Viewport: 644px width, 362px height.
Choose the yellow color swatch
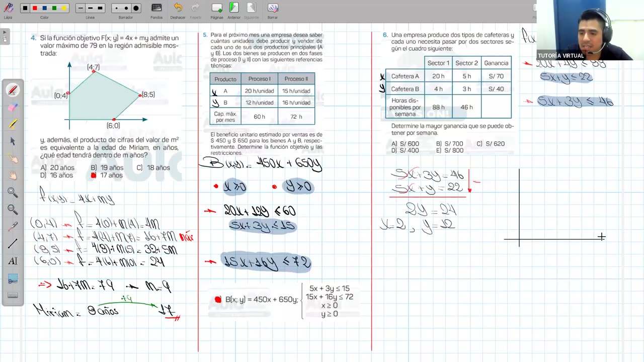click(x=64, y=8)
